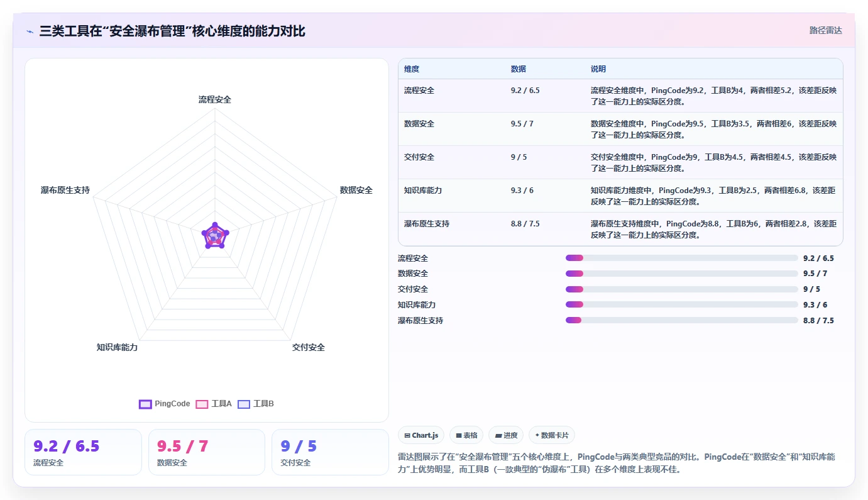Click the description starting 知识库能力维度中
This screenshot has width=868, height=500.
point(713,196)
